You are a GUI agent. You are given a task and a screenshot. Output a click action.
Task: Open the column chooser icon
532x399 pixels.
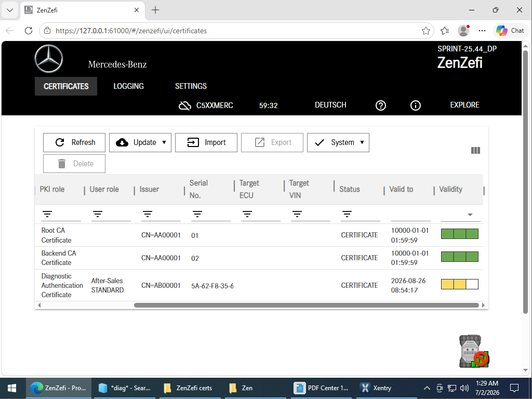coord(475,150)
